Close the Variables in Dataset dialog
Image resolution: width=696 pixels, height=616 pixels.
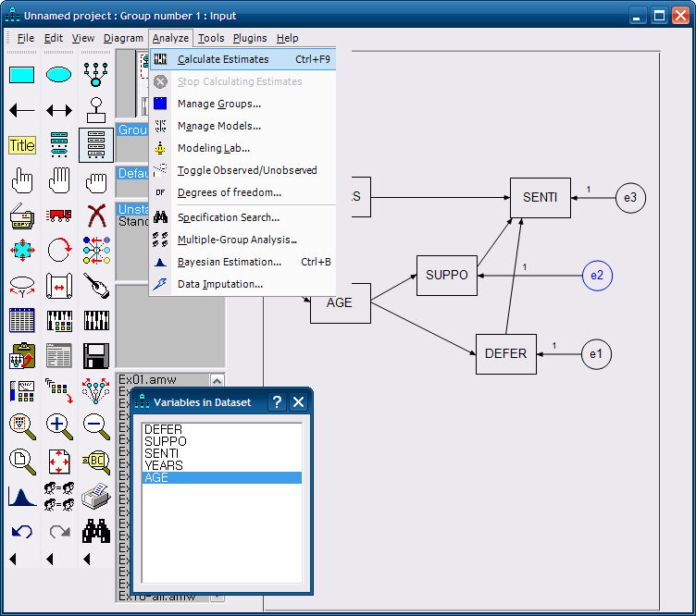(x=298, y=402)
